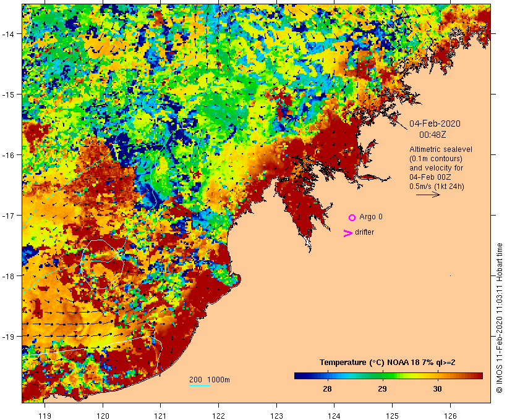
Task: Click the '200 1000m' bathymetry label
Action: pyautogui.click(x=210, y=380)
